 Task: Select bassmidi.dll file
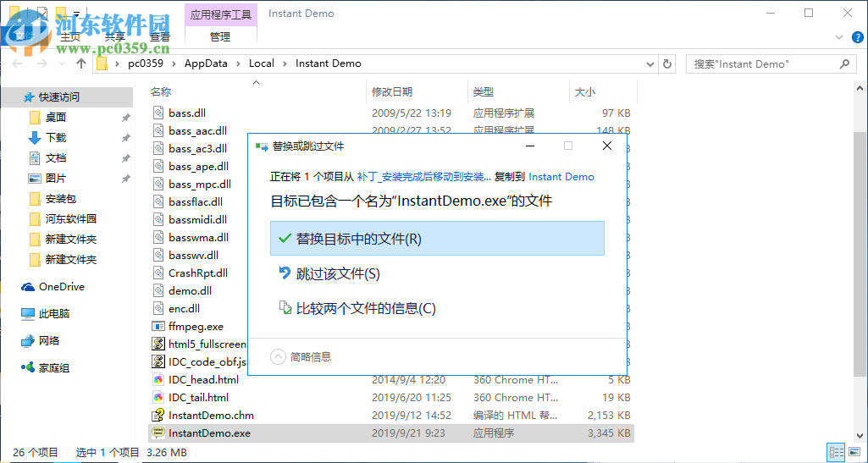click(197, 219)
